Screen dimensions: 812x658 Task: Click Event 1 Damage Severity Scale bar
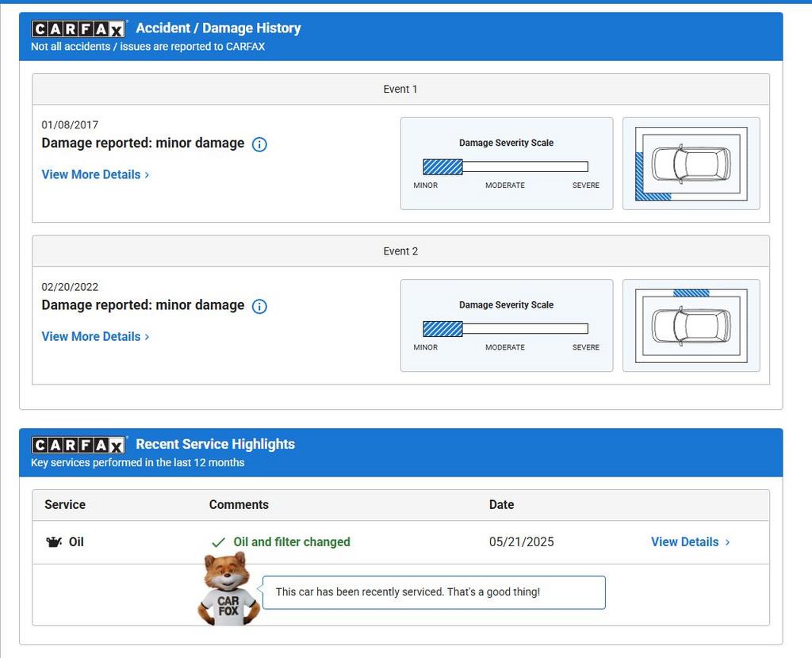coord(505,166)
